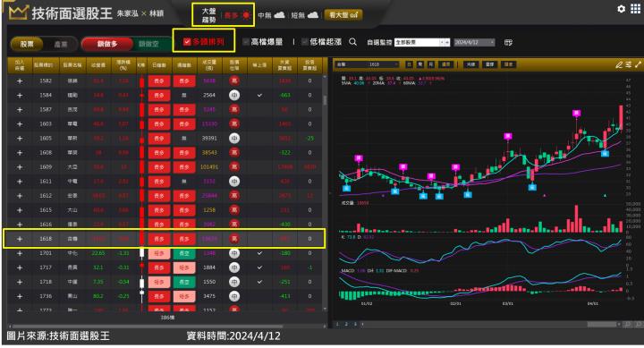Click the fourth period button after 月
The height and width of the screenshot is (348, 644).
pyautogui.click(x=445, y=64)
